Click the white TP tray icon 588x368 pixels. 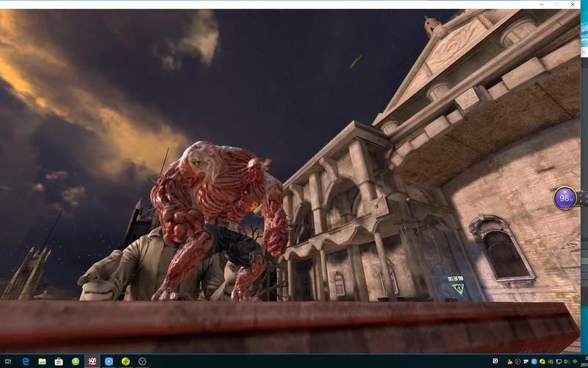click(x=526, y=361)
